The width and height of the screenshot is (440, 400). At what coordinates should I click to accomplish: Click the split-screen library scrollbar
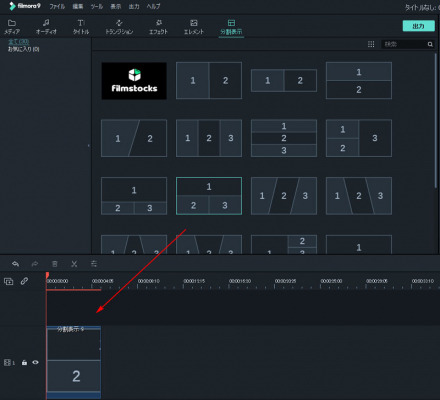point(436,120)
